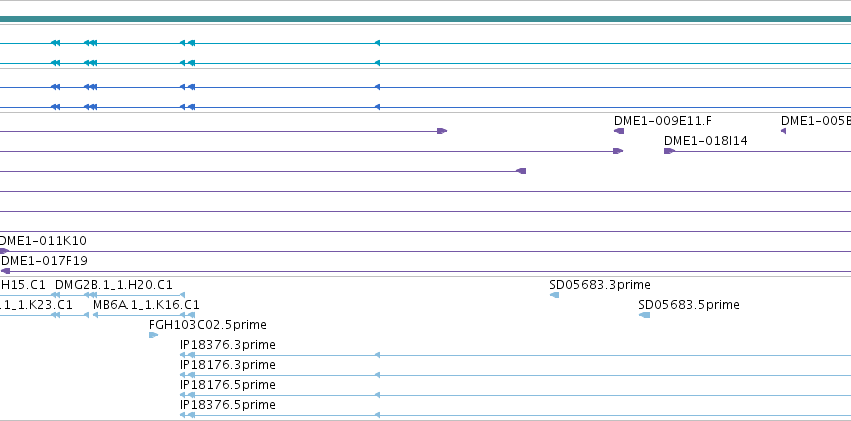Select the isolated exon arrow on IP18176.3prime alignment

(377, 375)
